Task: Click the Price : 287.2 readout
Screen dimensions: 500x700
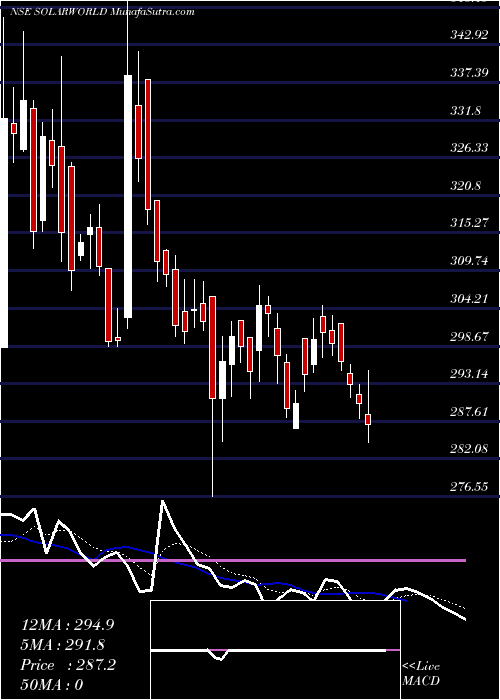Action: point(68,665)
